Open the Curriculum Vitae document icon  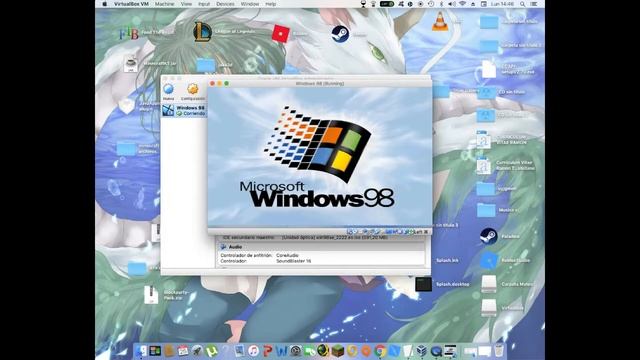pyautogui.click(x=484, y=165)
